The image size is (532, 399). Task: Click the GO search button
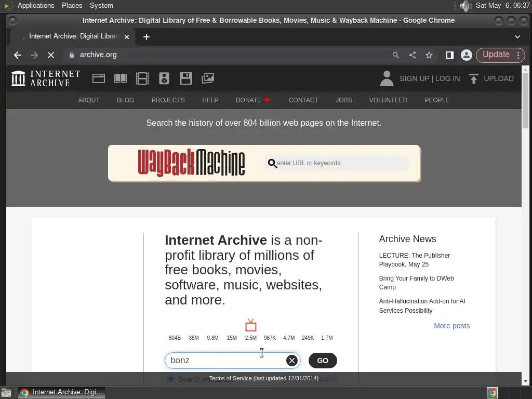[x=323, y=361]
